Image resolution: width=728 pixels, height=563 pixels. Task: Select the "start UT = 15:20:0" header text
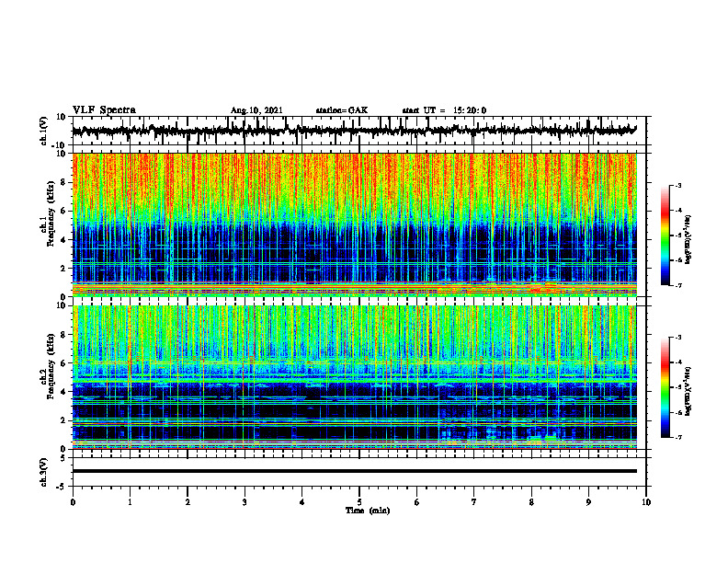(444, 110)
